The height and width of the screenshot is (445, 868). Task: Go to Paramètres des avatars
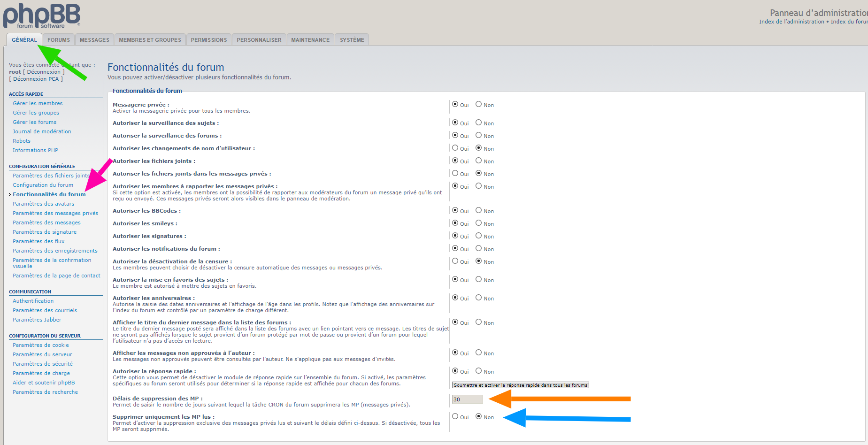point(43,204)
